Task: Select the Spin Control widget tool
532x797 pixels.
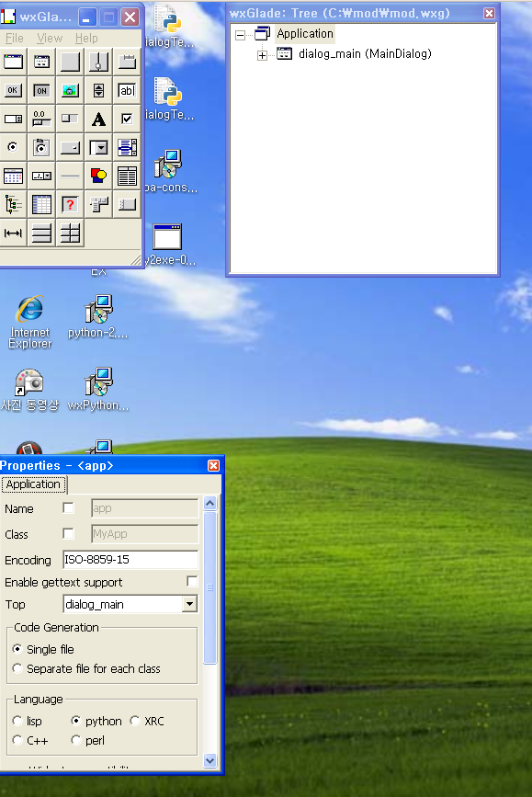Action: (x=13, y=119)
